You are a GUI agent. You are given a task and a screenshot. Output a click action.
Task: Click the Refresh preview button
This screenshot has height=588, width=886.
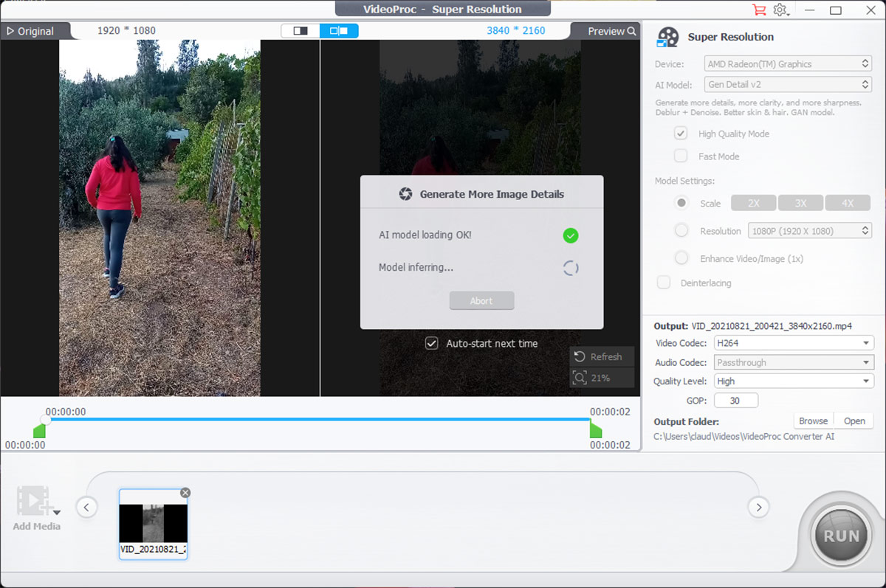pyautogui.click(x=602, y=356)
